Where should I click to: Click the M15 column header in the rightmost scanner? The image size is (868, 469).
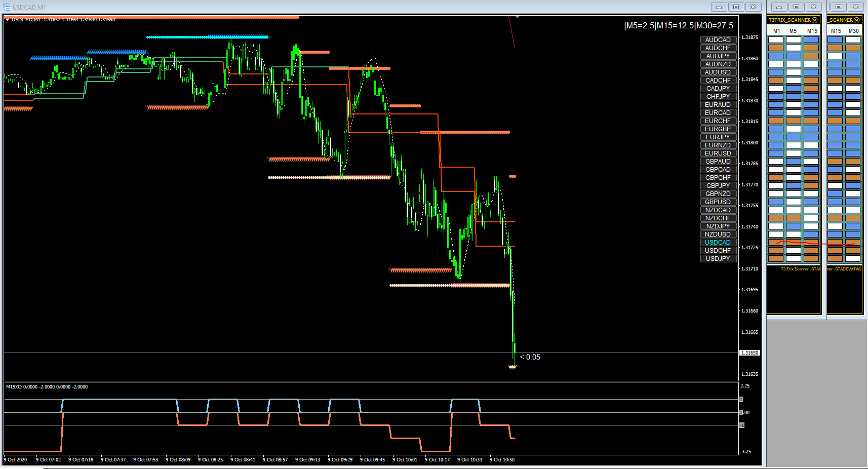836,31
